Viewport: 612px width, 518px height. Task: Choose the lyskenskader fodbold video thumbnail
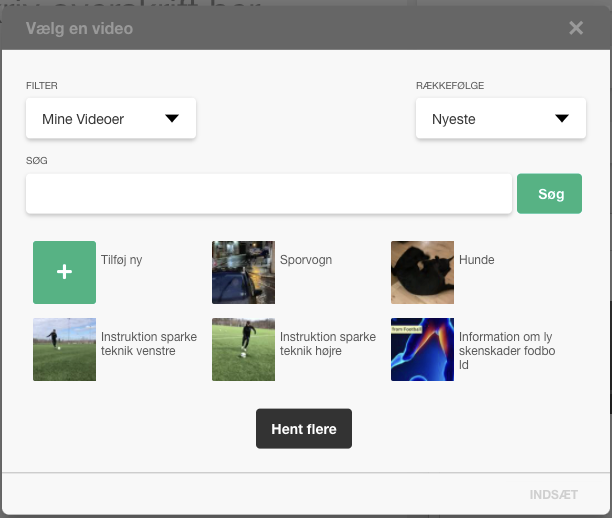(422, 349)
